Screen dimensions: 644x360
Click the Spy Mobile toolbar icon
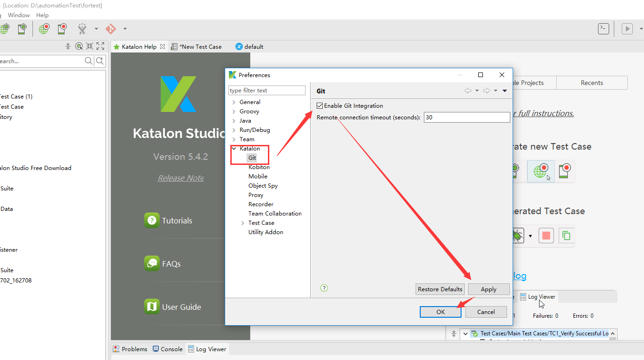(22, 29)
